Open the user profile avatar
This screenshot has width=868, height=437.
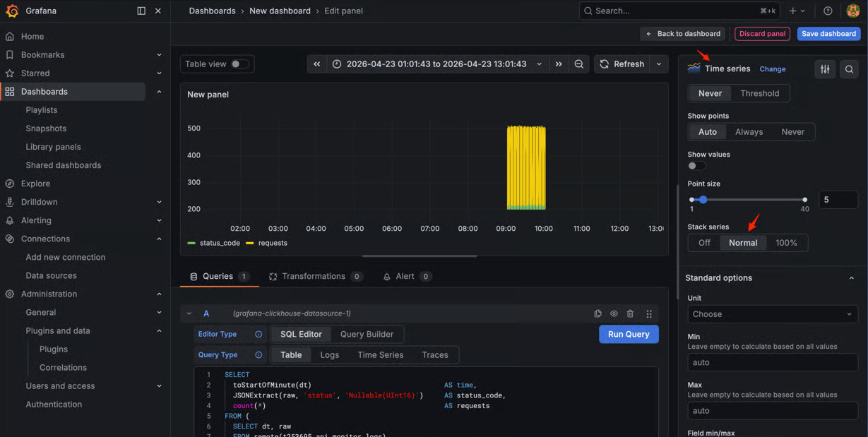[x=852, y=11]
